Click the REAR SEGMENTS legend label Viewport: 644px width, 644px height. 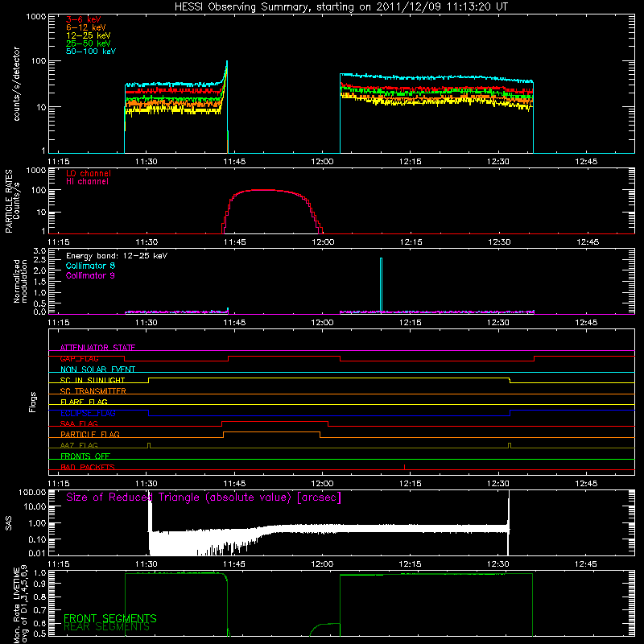[x=107, y=627]
